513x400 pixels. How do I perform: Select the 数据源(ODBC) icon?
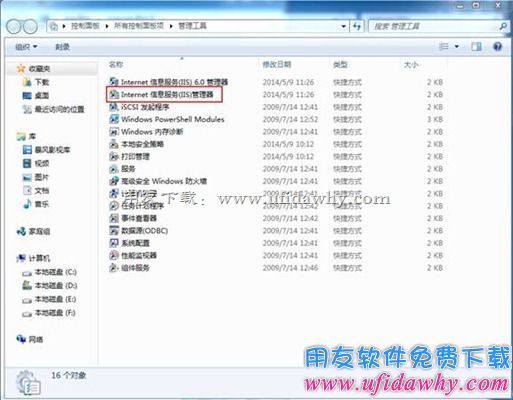coord(114,231)
